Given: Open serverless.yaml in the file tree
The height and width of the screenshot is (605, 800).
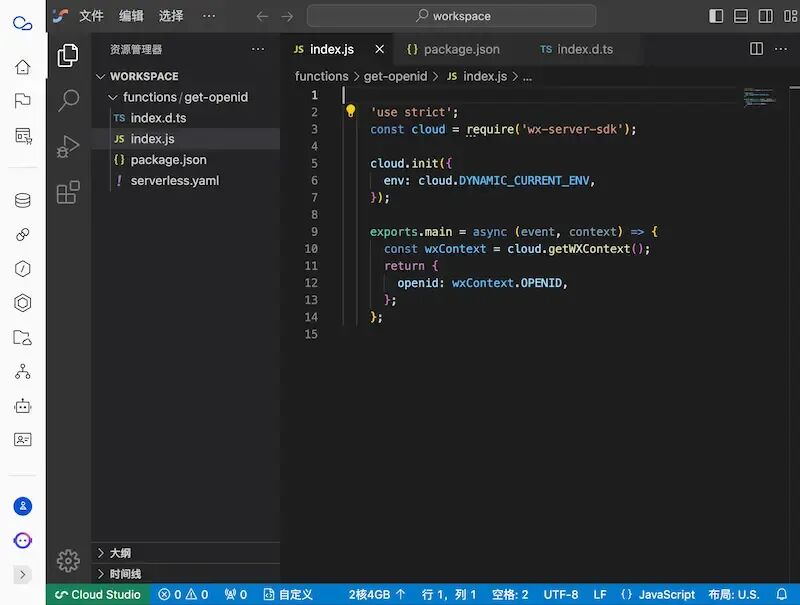Looking at the screenshot, I should (186, 181).
